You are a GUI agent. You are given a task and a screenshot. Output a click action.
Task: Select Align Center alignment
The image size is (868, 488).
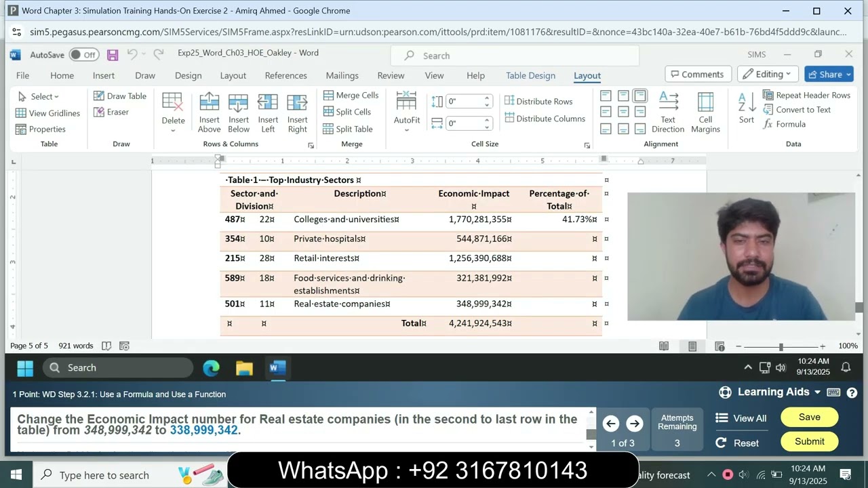(x=623, y=112)
